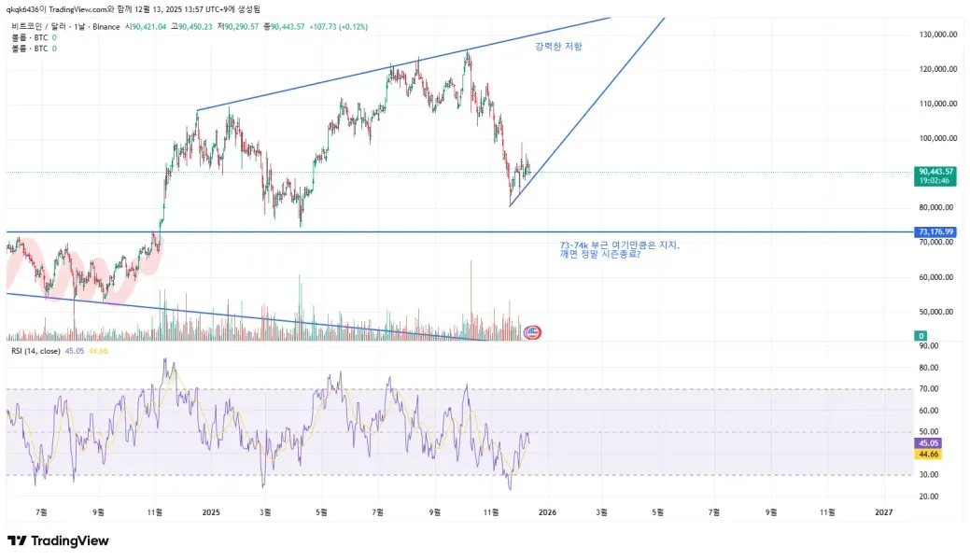Click the 110,000.00 price axis label
Screen dimensions: 970x560
click(938, 104)
